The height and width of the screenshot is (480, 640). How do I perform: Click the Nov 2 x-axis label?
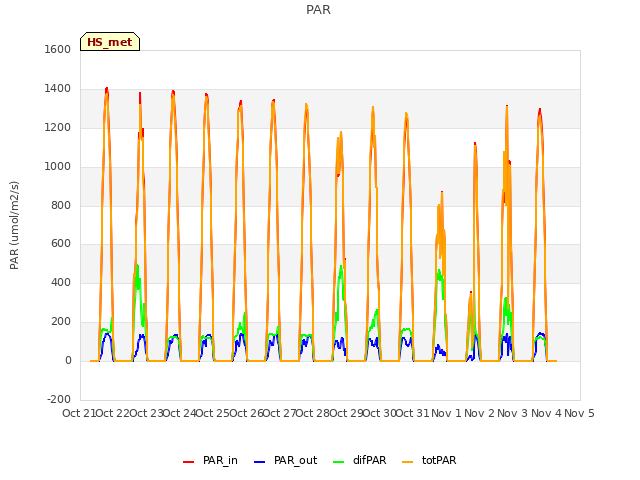point(479,413)
